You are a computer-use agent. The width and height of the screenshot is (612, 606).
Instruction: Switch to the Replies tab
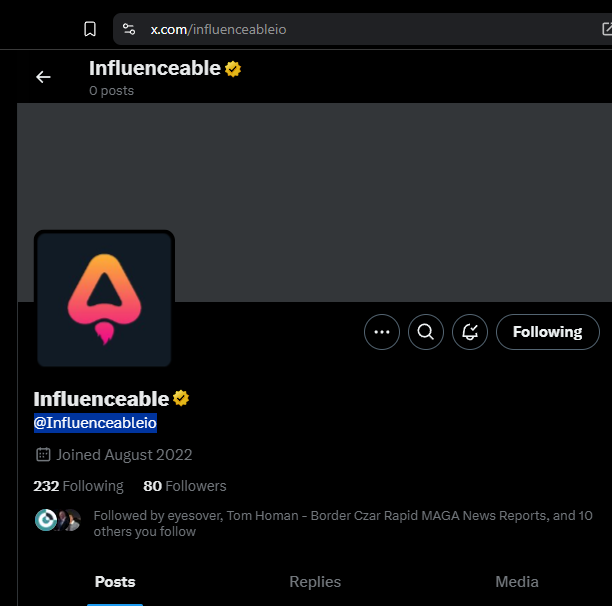point(315,582)
